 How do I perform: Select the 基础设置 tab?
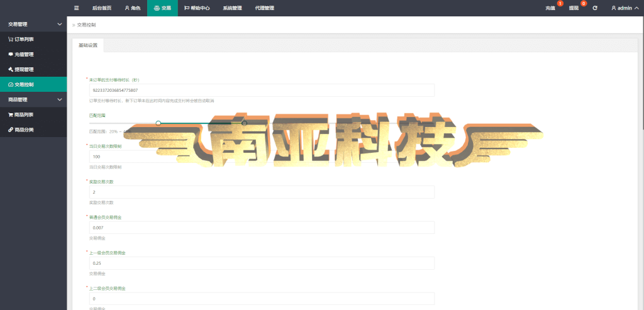point(88,45)
